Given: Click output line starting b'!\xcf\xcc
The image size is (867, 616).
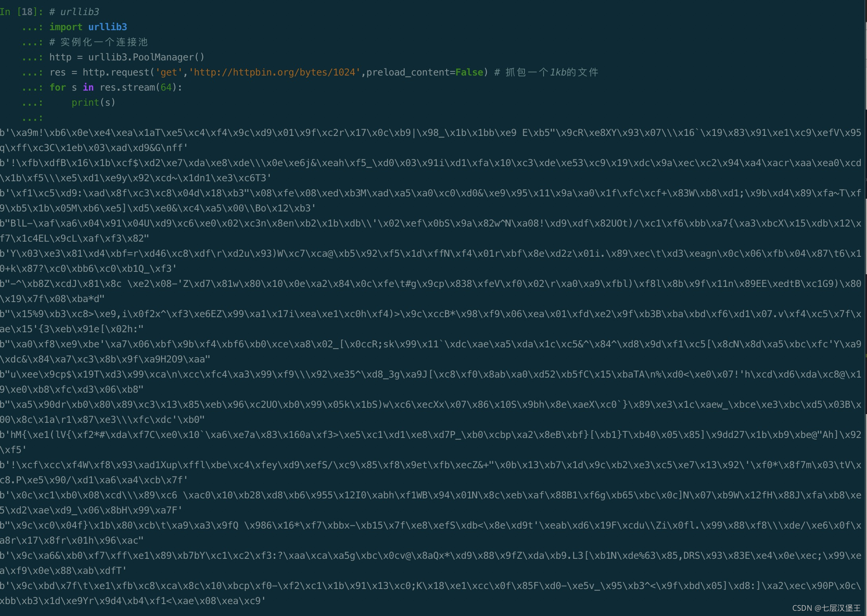Looking at the screenshot, I should pyautogui.click(x=431, y=473).
